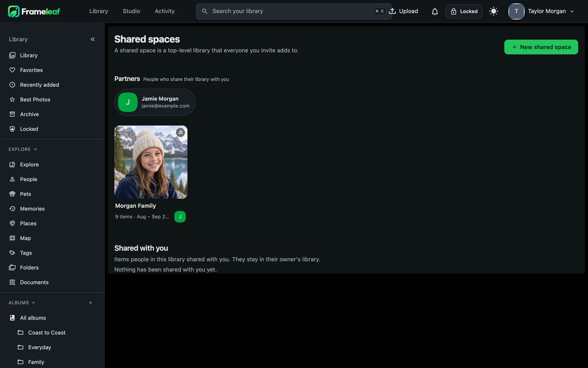Click Morgan Family title link
The height and width of the screenshot is (368, 588).
click(136, 206)
